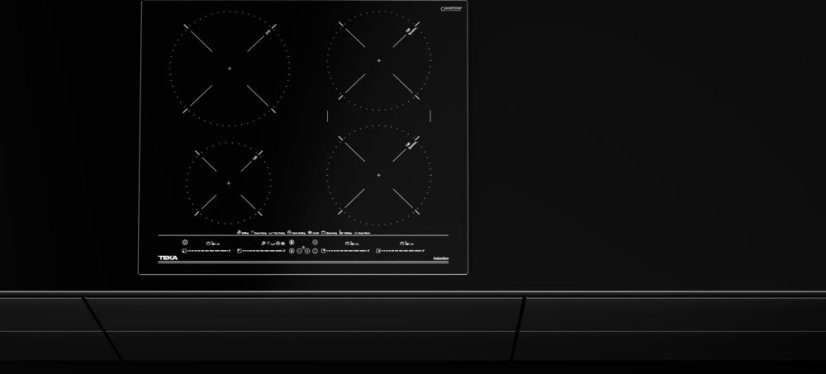Tap the center of the small bottom-left cooking zone
Image resolution: width=826 pixels, height=374 pixels.
(228, 183)
